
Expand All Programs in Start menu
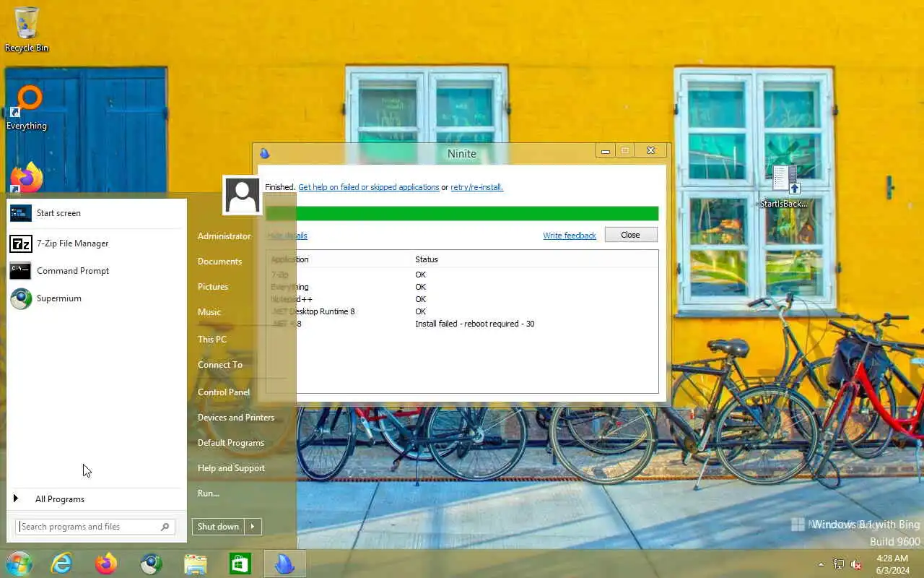point(60,499)
